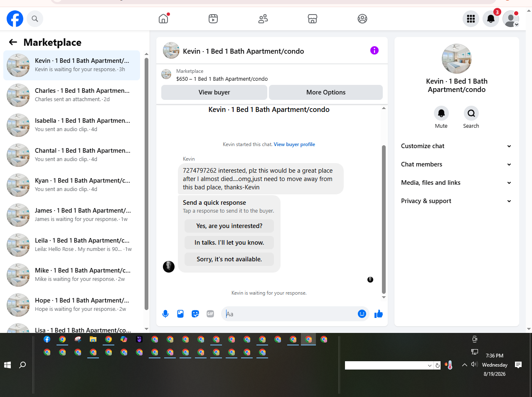Choose the sticker icon
This screenshot has height=397, width=532.
195,314
